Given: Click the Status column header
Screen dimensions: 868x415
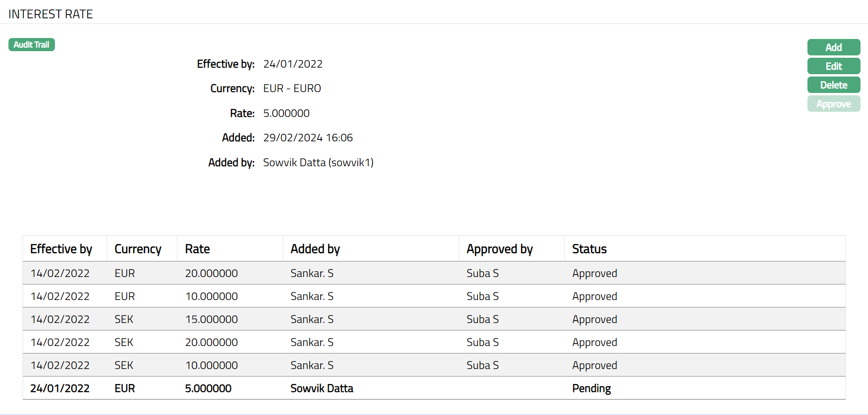Looking at the screenshot, I should (589, 249).
